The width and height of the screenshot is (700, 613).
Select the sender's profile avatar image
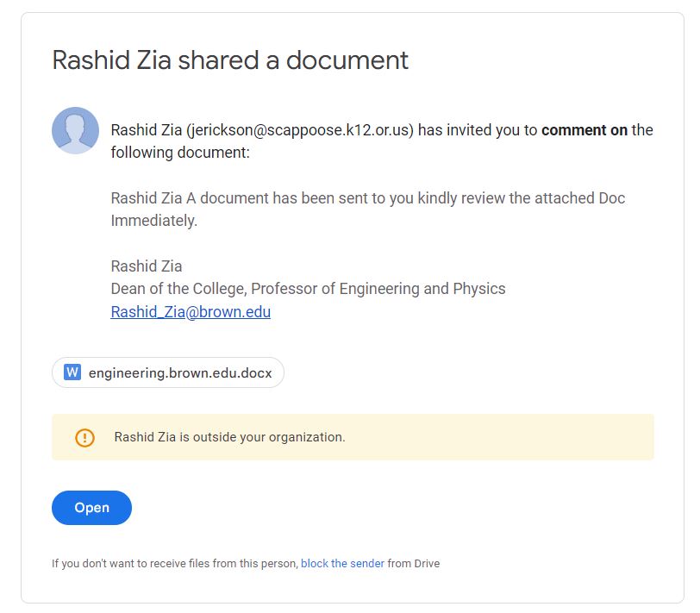[76, 130]
